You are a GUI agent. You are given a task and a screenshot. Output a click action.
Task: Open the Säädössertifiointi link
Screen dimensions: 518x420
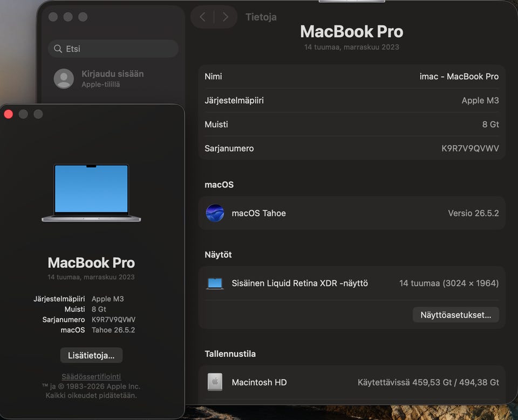(x=91, y=376)
